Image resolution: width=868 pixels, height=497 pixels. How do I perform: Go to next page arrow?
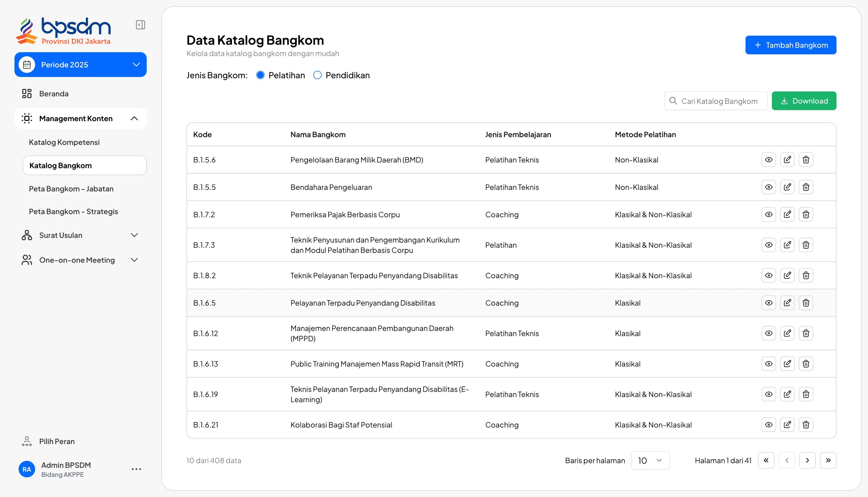click(807, 461)
